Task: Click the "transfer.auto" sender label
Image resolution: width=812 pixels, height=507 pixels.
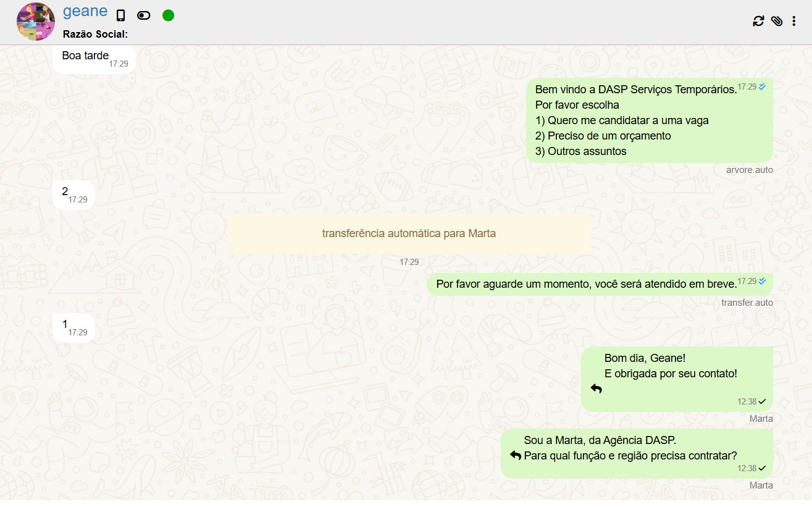Action: point(747,303)
